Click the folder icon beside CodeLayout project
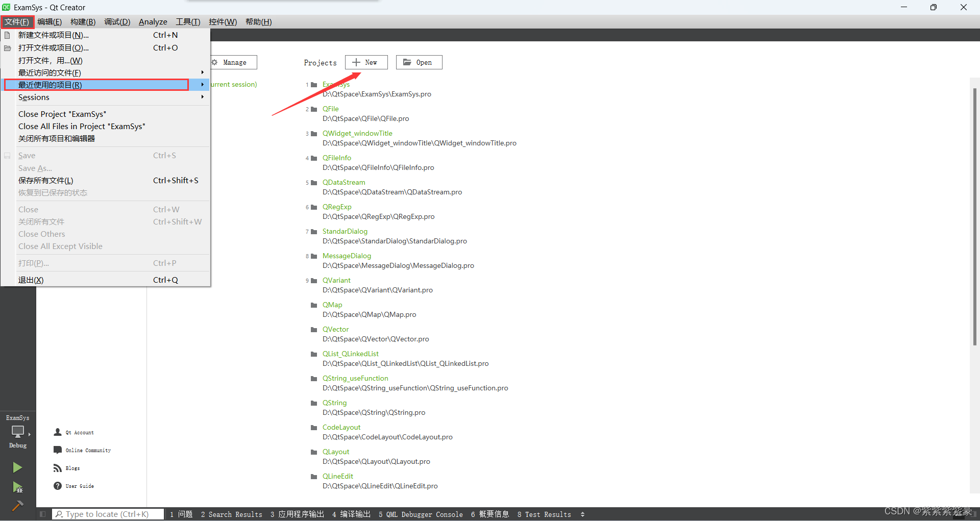980x521 pixels. click(314, 428)
